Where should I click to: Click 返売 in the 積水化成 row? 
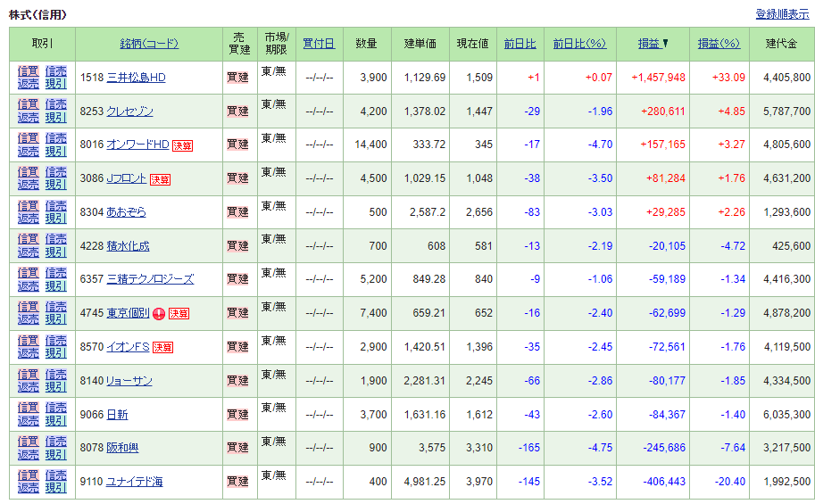pyautogui.click(x=28, y=252)
